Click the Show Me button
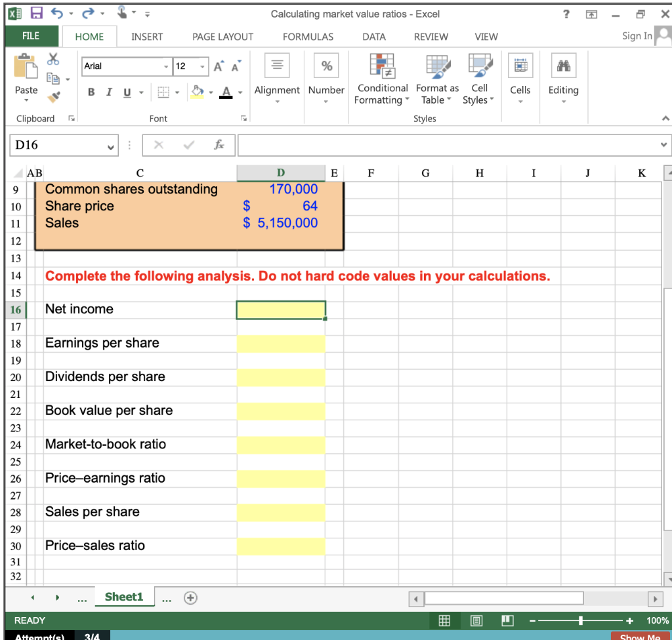The width and height of the screenshot is (672, 640). (639, 635)
